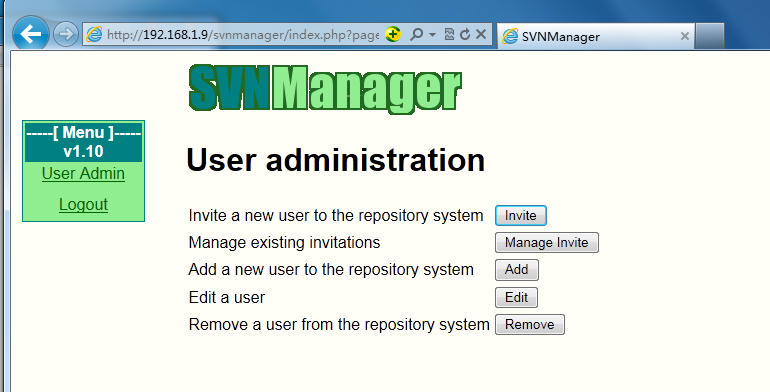Click the compatibility view icon
Screen dimensions: 770x392
click(x=449, y=34)
